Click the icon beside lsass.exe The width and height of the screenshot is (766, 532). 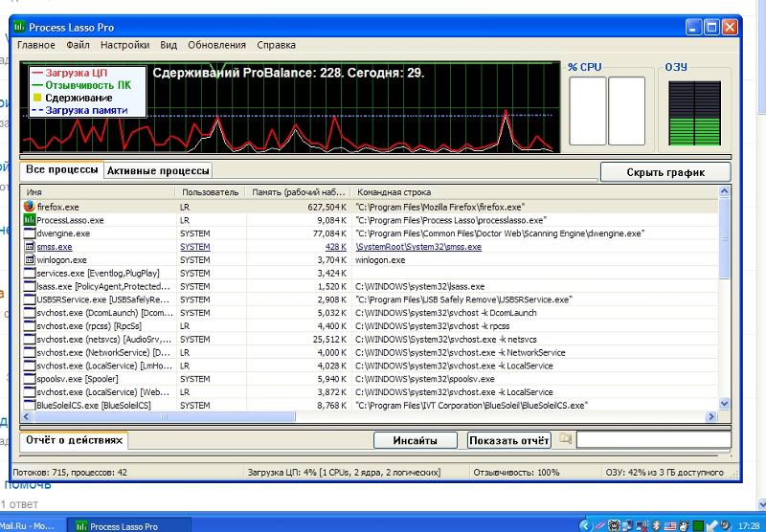[x=30, y=285]
